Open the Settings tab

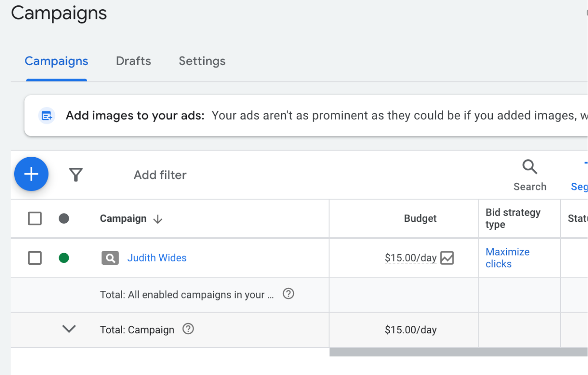[x=202, y=61]
